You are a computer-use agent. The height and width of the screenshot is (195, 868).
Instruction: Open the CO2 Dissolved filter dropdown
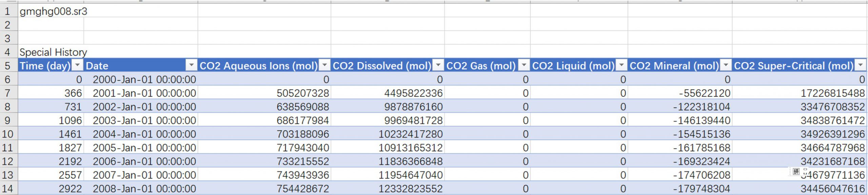point(438,65)
